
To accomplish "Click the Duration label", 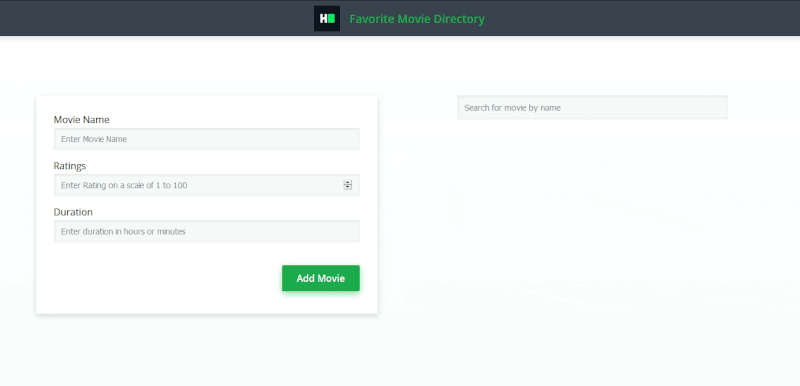I will coord(73,212).
